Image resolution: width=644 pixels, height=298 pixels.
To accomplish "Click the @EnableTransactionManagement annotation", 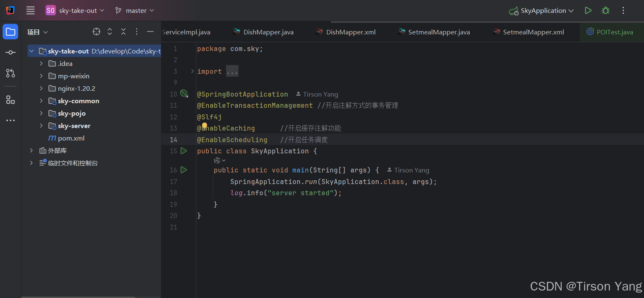I will click(255, 105).
